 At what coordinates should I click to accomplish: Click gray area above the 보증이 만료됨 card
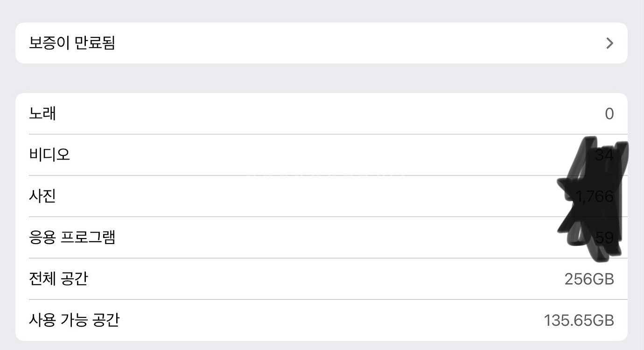pos(322,10)
